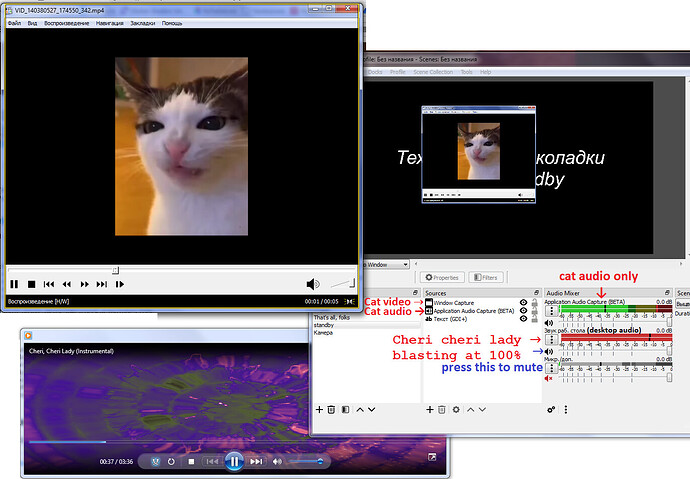
Task: Adjust Application Audio Capture volume fader
Action: [670, 323]
